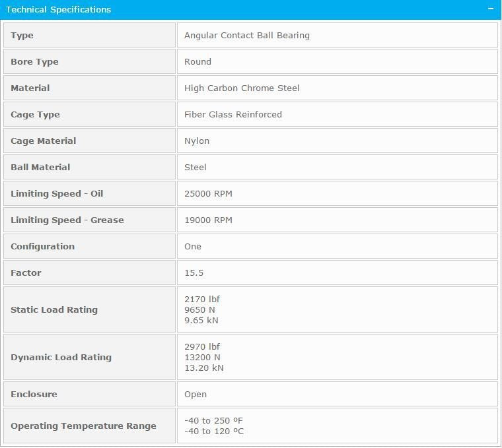Click the 25000 RPM oil speed value

tap(208, 194)
